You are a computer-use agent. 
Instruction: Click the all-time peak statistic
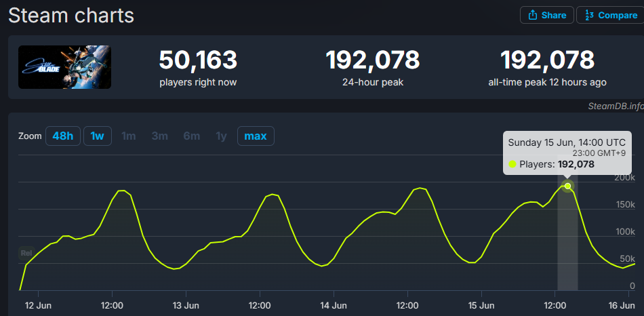tap(547, 61)
